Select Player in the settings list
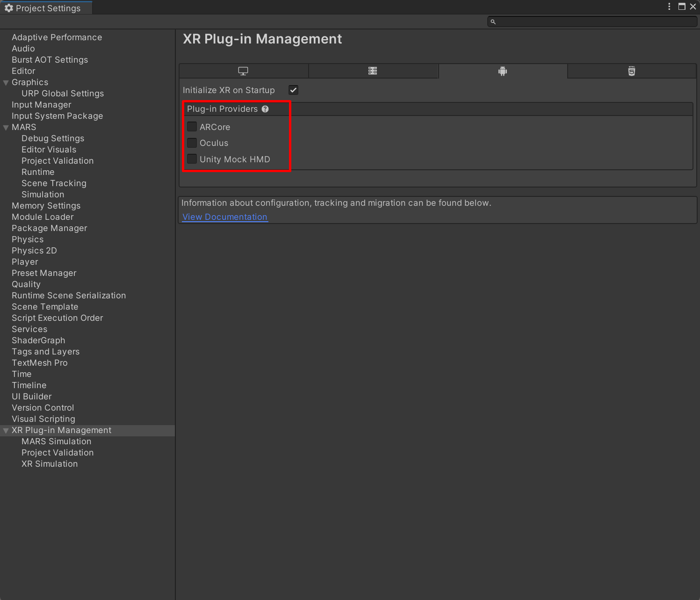Image resolution: width=700 pixels, height=600 pixels. pos(25,262)
